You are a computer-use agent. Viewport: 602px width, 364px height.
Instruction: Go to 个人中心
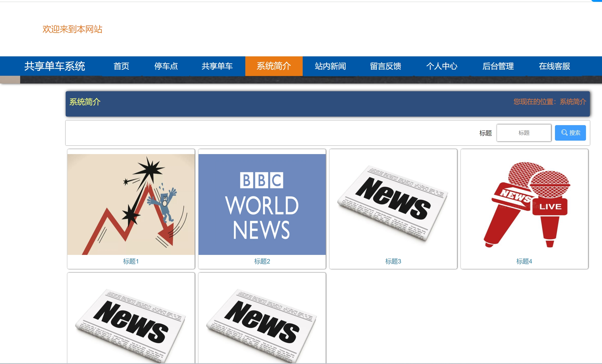click(441, 66)
